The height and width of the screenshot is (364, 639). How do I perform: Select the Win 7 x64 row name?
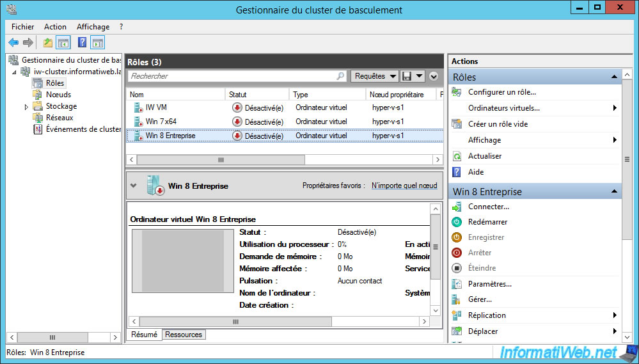(161, 122)
